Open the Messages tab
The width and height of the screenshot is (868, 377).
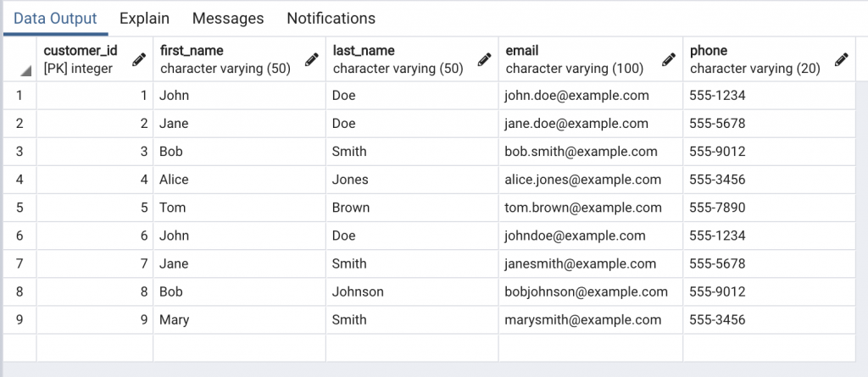coord(228,19)
